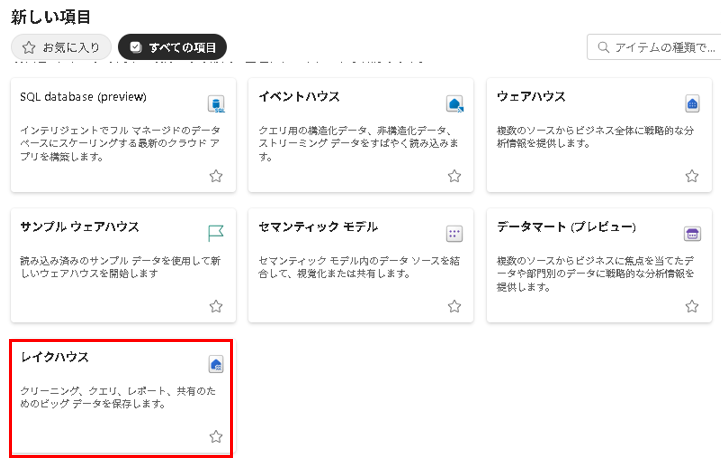Screen dimensions: 721x463
Task: Open the SQL database (preview) card title
Action: pyautogui.click(x=83, y=97)
